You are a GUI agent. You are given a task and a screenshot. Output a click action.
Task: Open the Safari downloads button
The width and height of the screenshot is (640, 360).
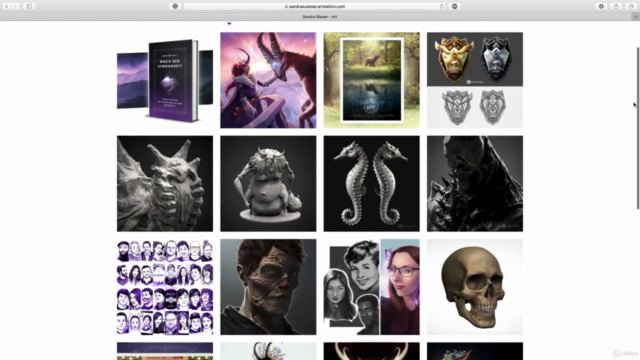(x=601, y=7)
